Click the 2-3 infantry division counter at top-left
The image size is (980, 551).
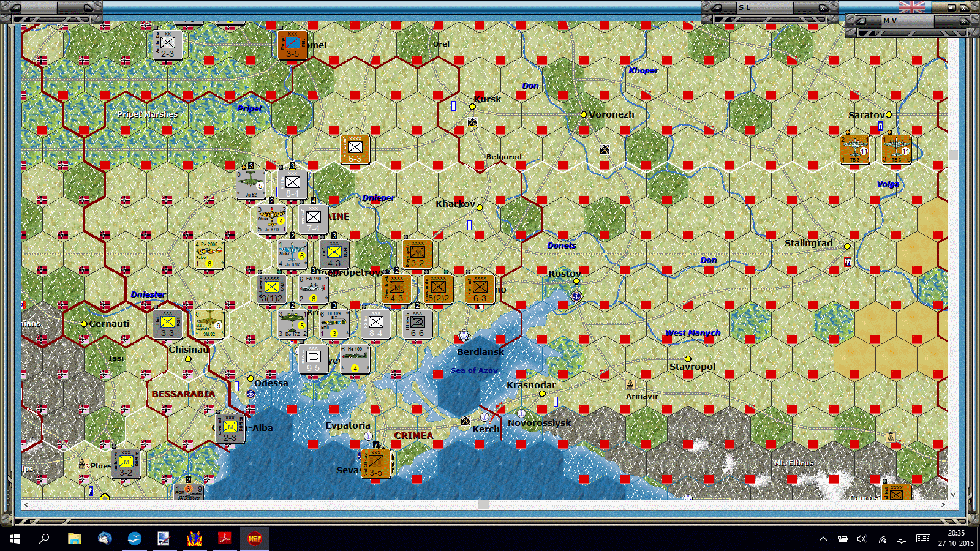point(167,45)
